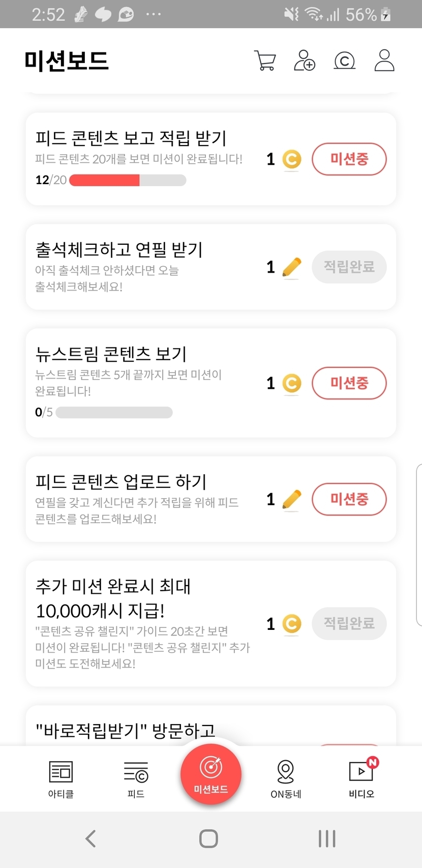Open the user profile icon

coord(384,61)
